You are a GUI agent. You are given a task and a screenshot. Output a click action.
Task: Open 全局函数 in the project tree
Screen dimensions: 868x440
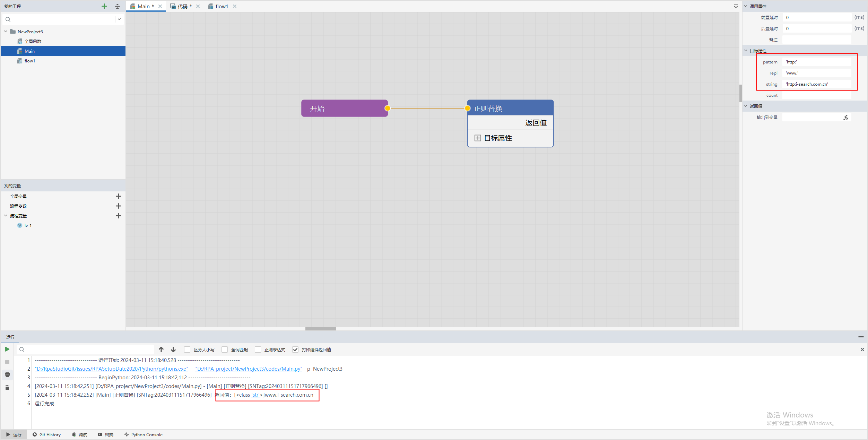point(33,41)
